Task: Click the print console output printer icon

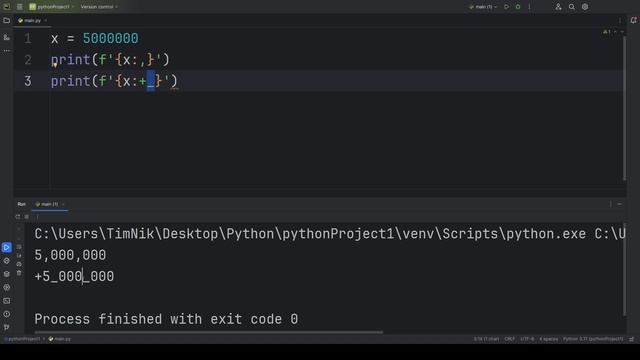Action: pos(19,264)
